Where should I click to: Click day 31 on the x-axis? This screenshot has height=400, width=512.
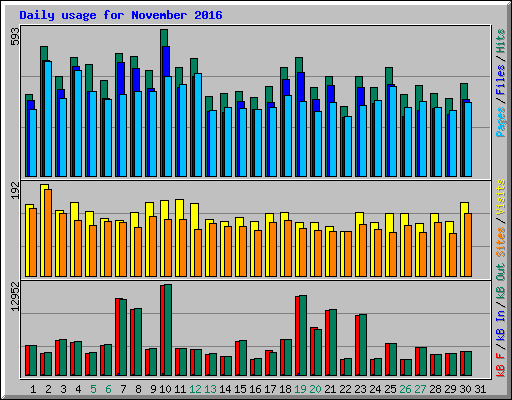(480, 389)
